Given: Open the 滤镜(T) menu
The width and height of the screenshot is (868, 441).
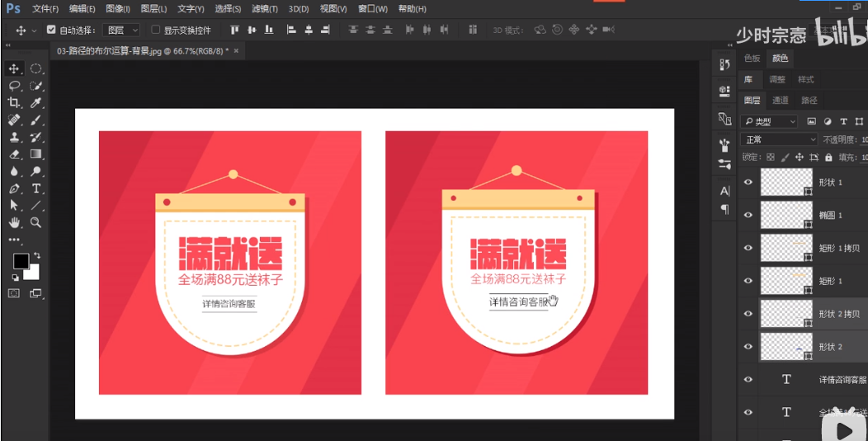Looking at the screenshot, I should click(x=265, y=9).
